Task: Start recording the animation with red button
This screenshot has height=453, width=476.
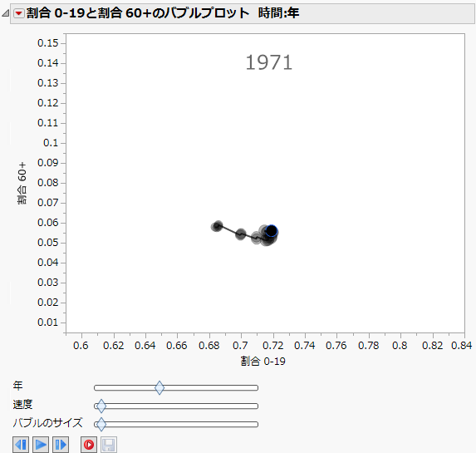Action: [89, 445]
